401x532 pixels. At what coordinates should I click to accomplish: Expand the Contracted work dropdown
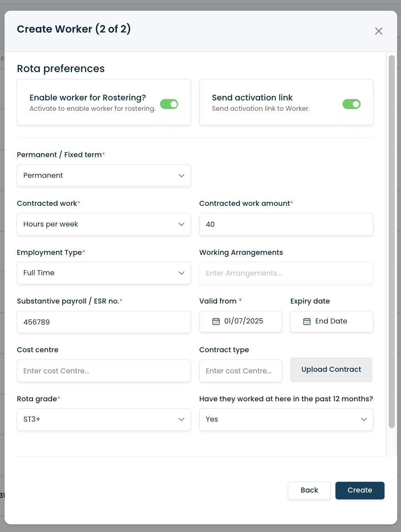tap(104, 224)
